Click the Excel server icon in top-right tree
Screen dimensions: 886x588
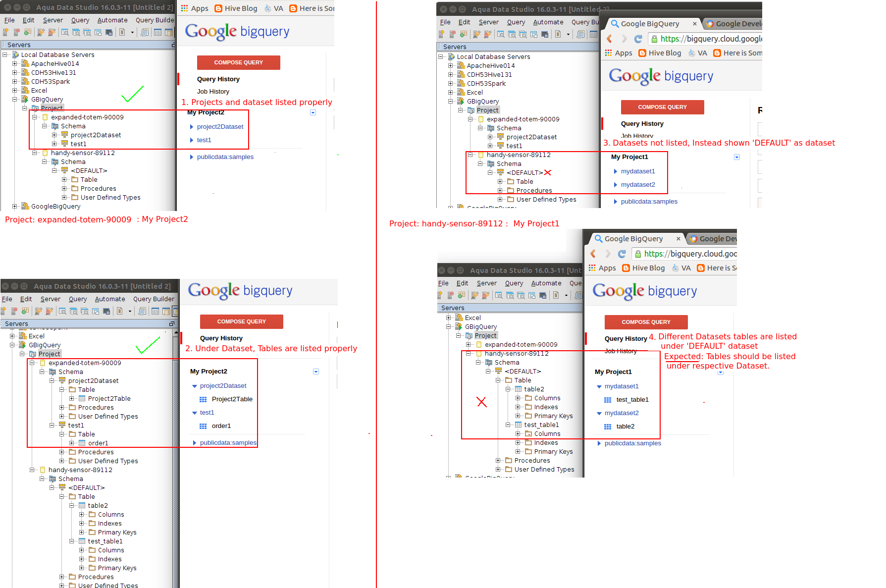coord(461,92)
